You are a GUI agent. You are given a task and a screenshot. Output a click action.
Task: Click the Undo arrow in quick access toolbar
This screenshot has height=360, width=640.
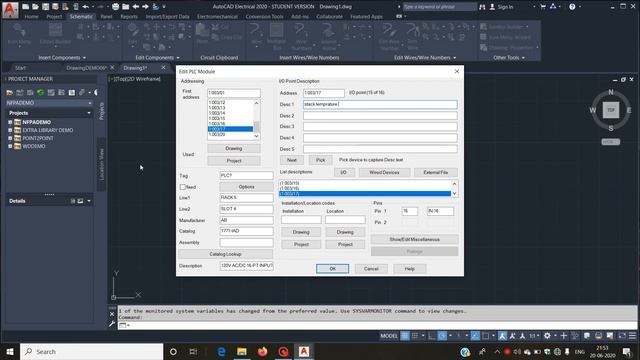86,7
